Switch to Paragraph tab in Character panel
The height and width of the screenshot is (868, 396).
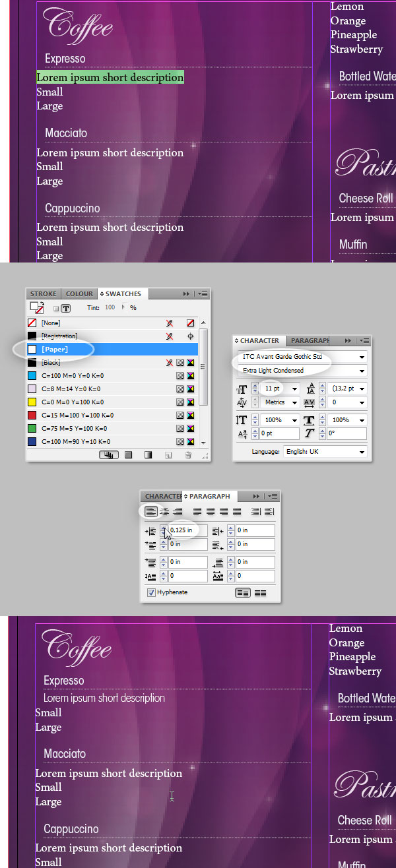[310, 341]
